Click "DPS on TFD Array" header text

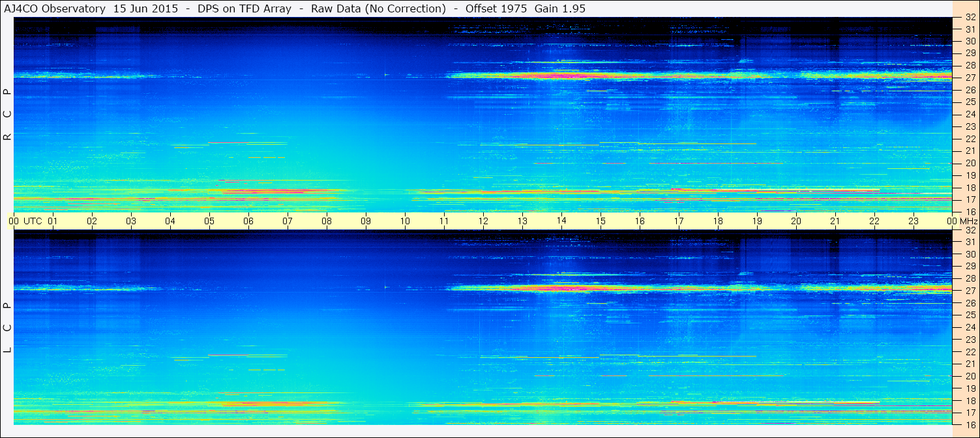pyautogui.click(x=245, y=8)
